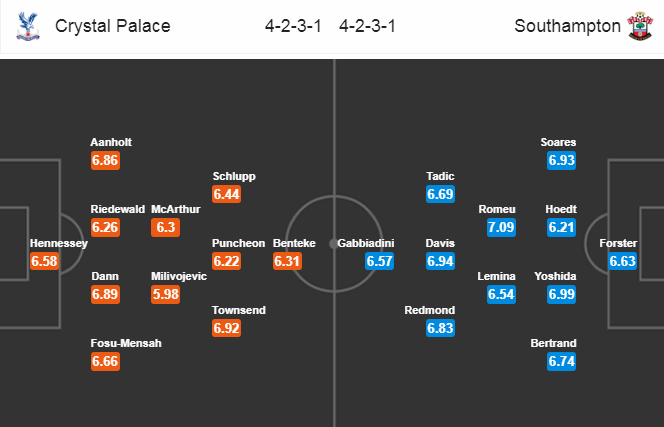Image resolution: width=664 pixels, height=427 pixels.
Task: Click the Southampton club crest icon
Action: [640, 26]
